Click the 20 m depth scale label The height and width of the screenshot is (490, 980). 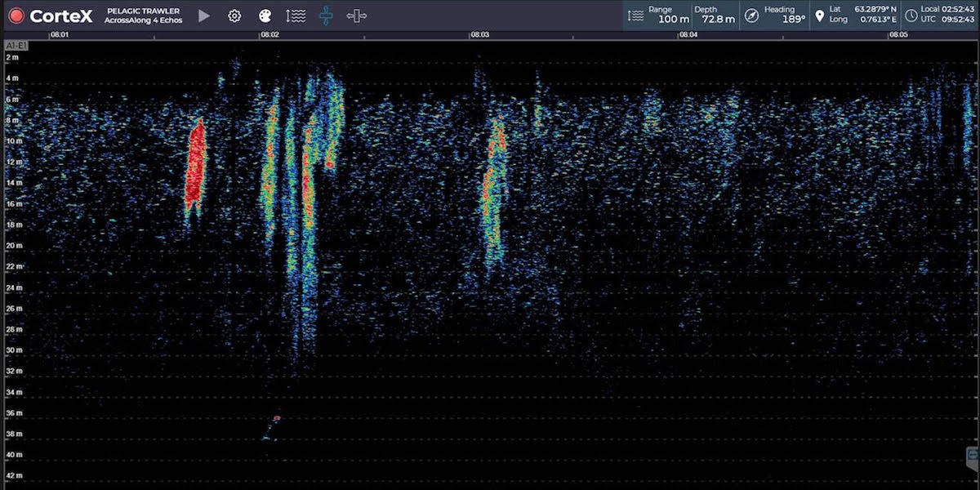14,245
